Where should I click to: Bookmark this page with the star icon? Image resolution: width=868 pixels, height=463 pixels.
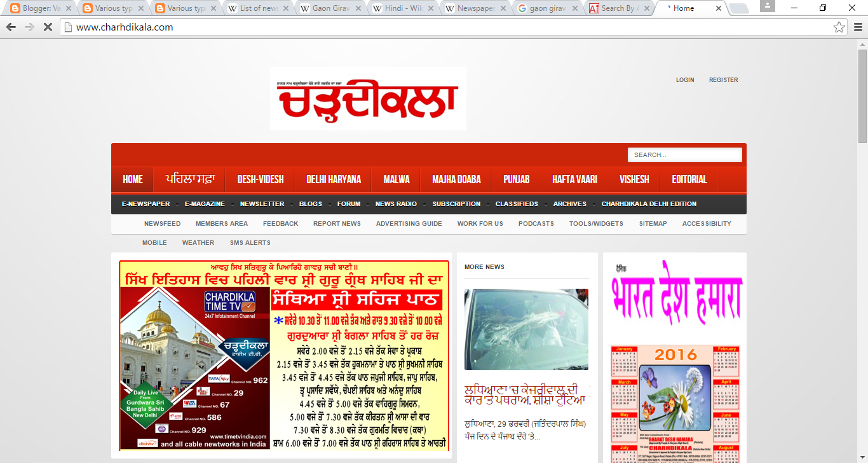839,27
